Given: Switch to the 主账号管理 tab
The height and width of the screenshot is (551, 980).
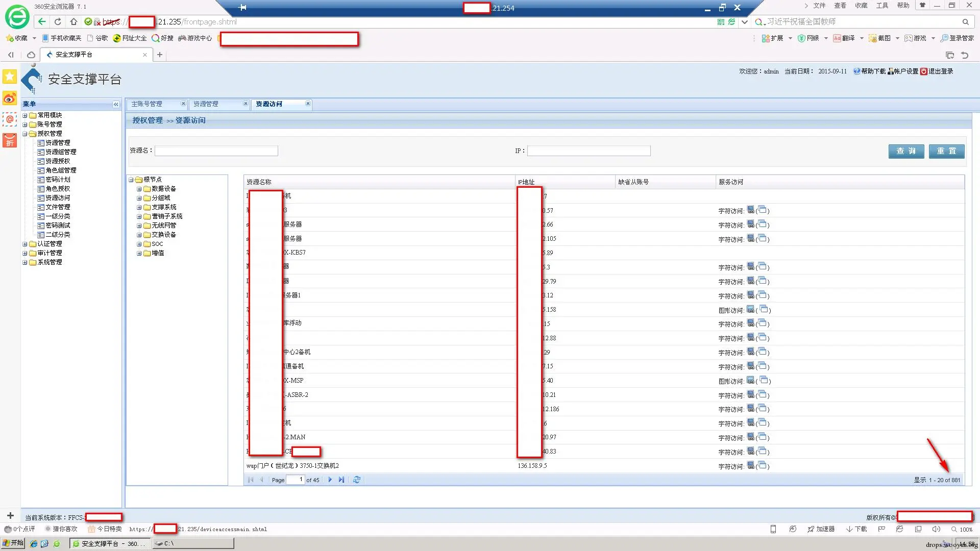Looking at the screenshot, I should (x=147, y=104).
